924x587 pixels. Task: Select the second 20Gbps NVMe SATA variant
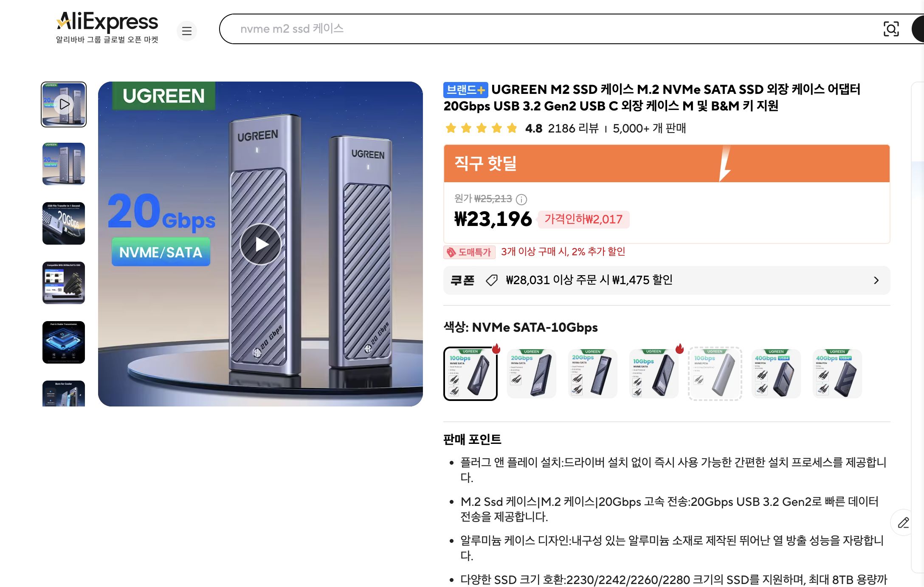[x=593, y=374]
